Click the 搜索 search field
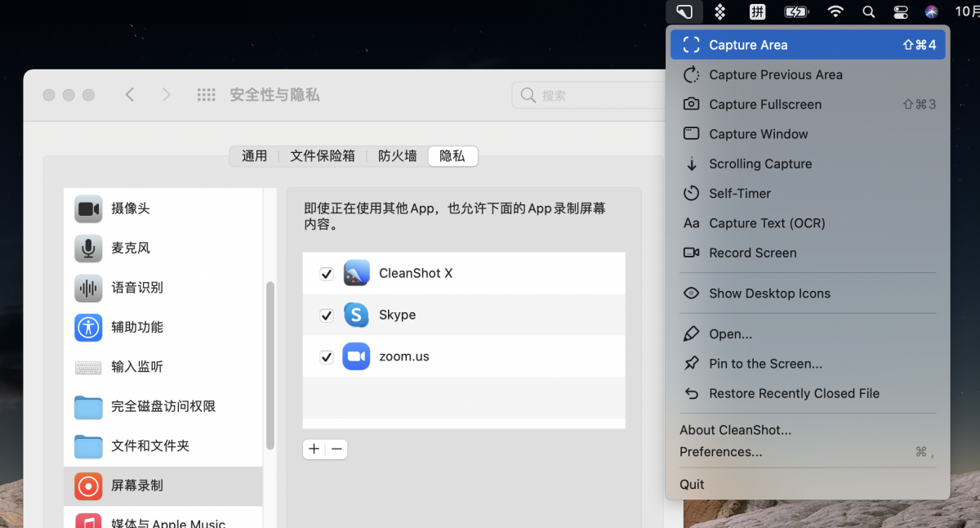 tap(588, 96)
